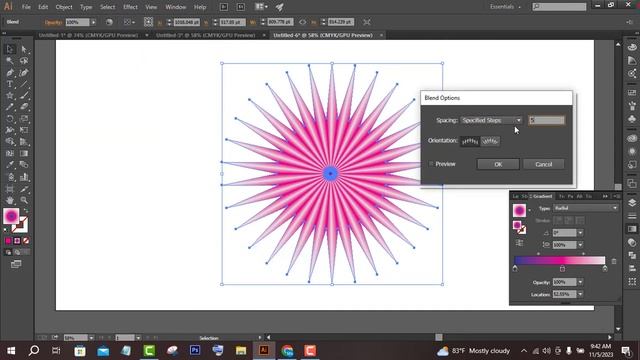Screen dimensions: 640x360
Task: Open the Window menu
Action: pos(176,7)
